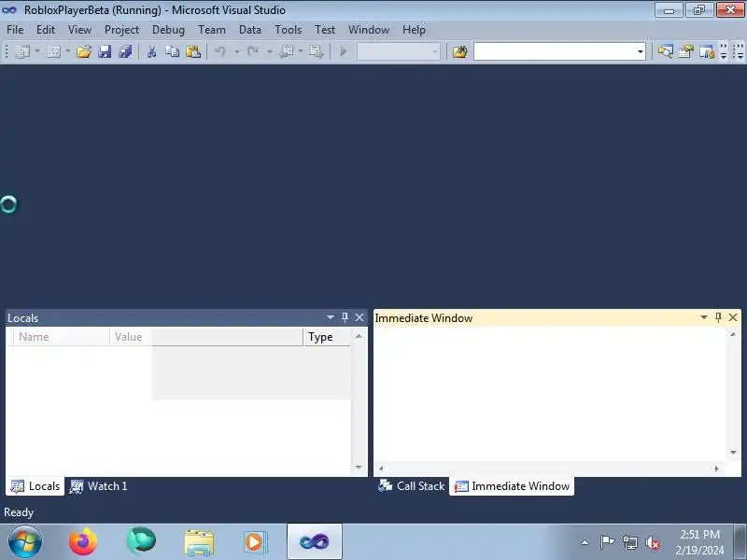Click the Navigate Forward icon

coord(316,51)
